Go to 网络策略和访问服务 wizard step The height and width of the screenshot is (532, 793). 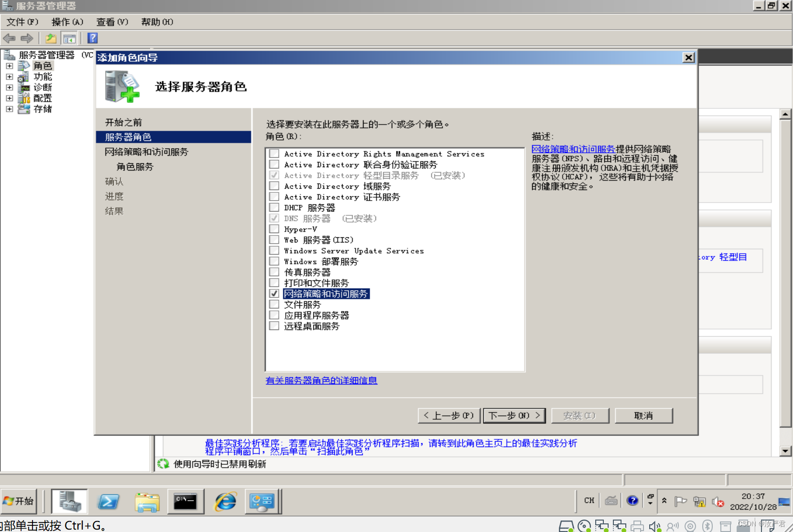click(x=147, y=152)
